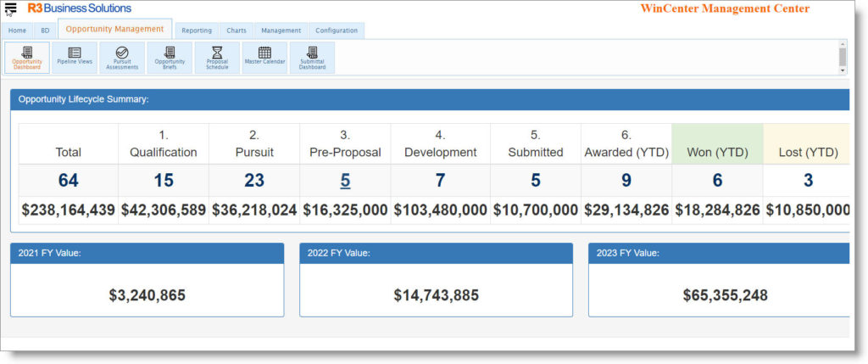Click the Submitted value $10,700,000
The image size is (868, 364).
tap(536, 210)
